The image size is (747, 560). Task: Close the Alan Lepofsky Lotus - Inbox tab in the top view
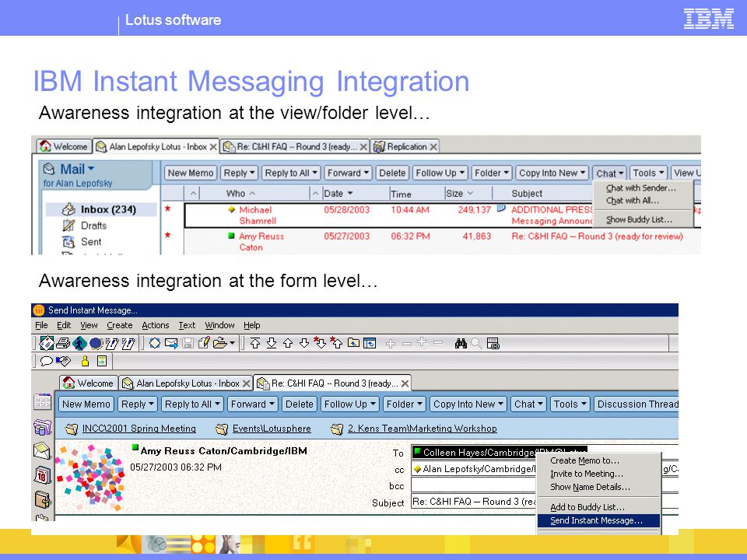coord(213,147)
